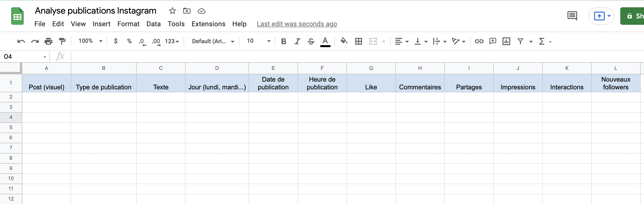Click the Name box showing O4
Image resolution: width=644 pixels, height=204 pixels.
[x=24, y=57]
